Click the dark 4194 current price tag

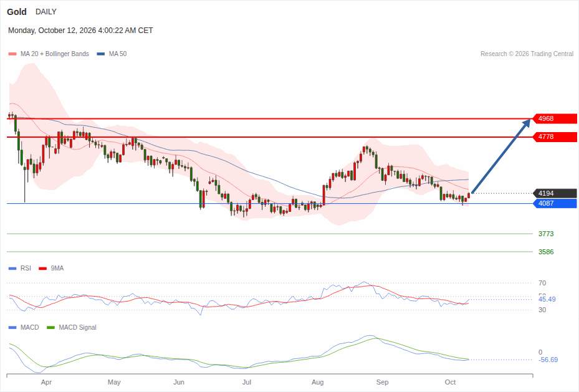point(555,193)
